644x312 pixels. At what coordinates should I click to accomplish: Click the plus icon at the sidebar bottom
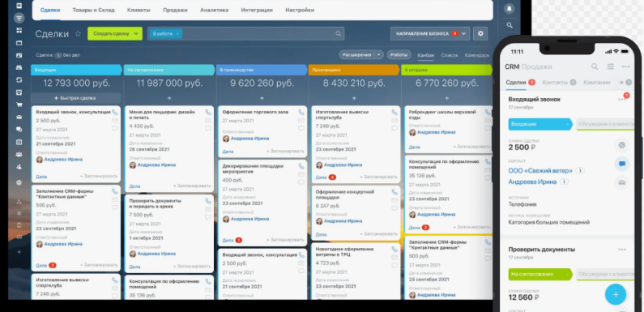(x=19, y=251)
